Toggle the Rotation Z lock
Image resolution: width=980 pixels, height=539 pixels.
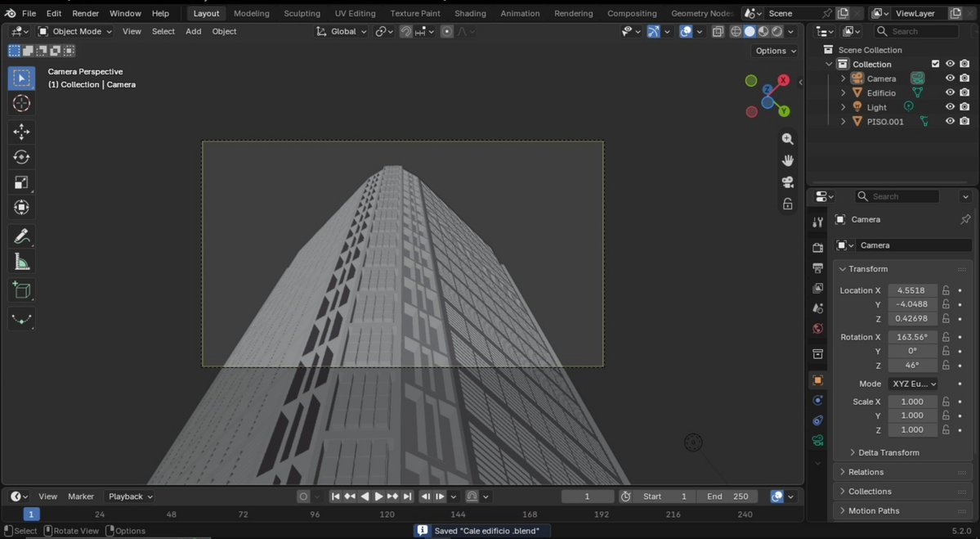pyautogui.click(x=946, y=365)
